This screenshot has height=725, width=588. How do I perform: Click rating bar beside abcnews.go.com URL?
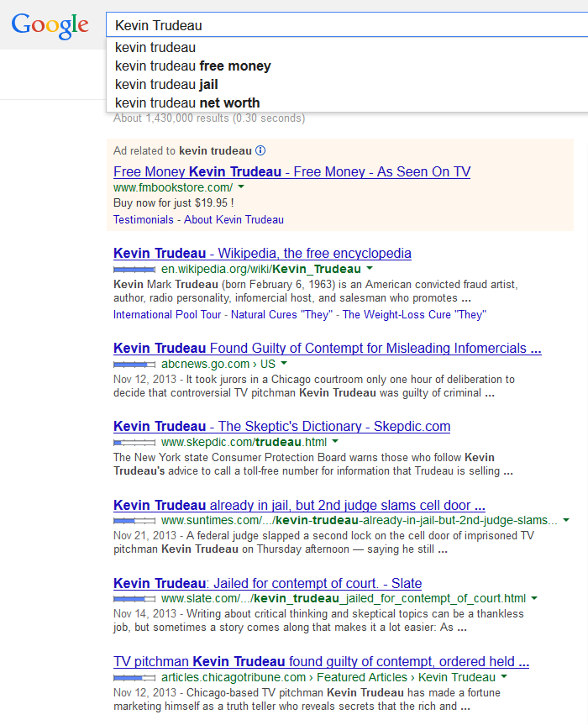pos(134,365)
